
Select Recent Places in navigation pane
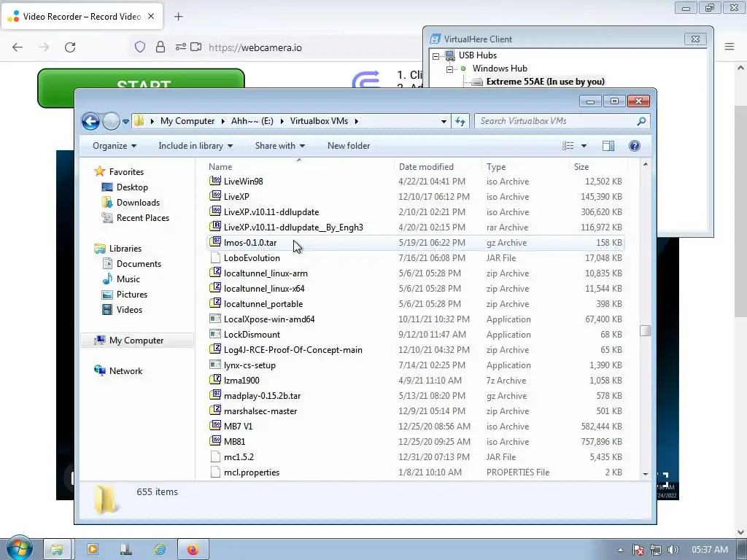142,217
